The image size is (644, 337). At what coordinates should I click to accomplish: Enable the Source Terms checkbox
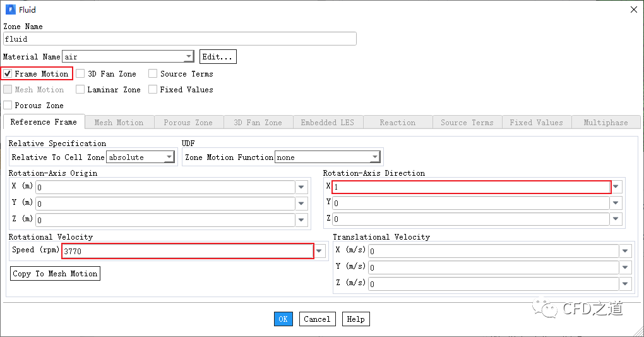coord(153,74)
